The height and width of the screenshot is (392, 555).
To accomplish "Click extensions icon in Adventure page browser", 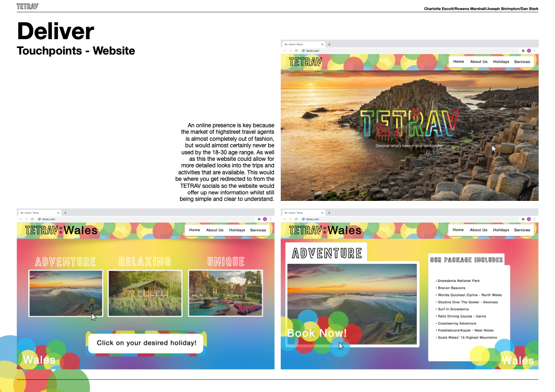I will pos(523,220).
